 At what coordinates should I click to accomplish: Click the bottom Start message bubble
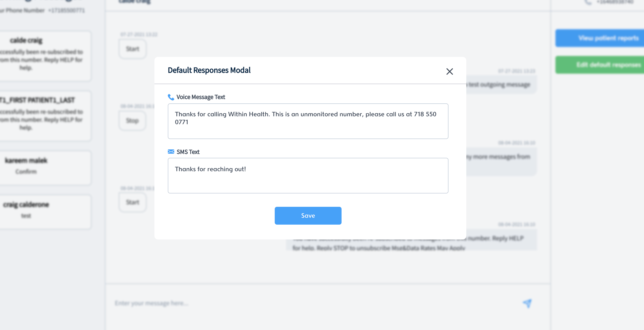pyautogui.click(x=132, y=202)
